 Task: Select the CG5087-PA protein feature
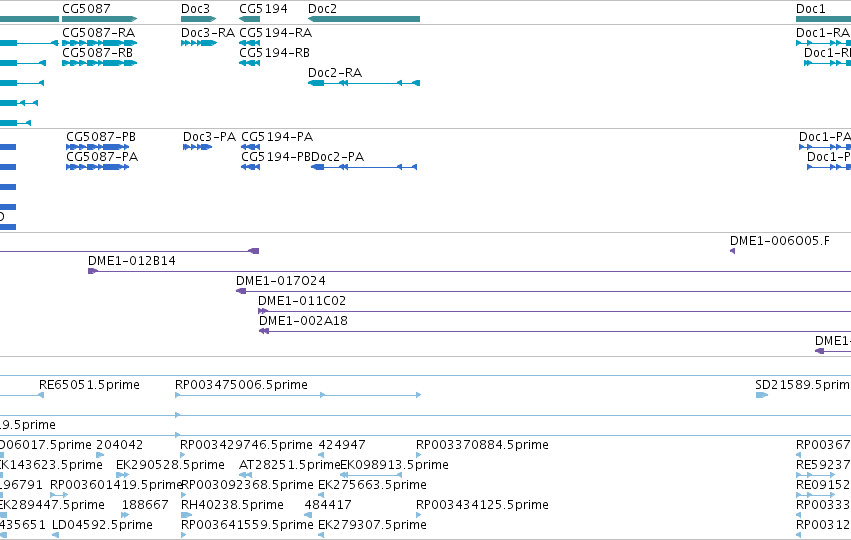click(x=98, y=167)
